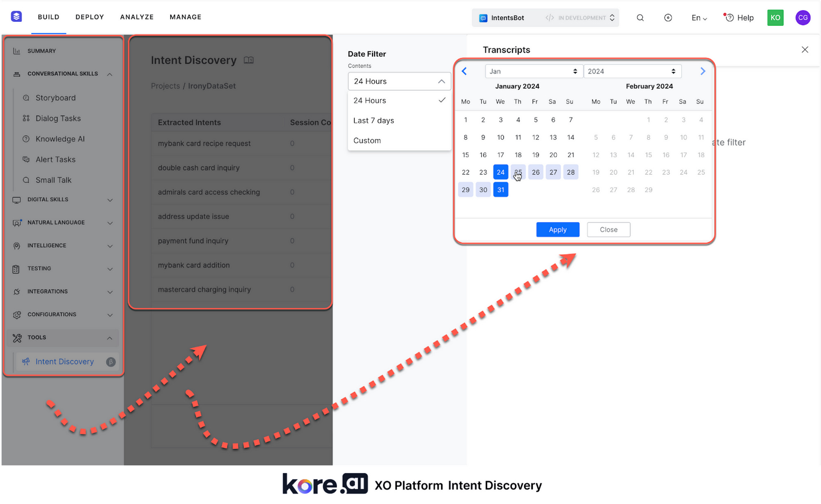Open the Help icon with red dot
This screenshot has height=504, width=821.
[729, 18]
